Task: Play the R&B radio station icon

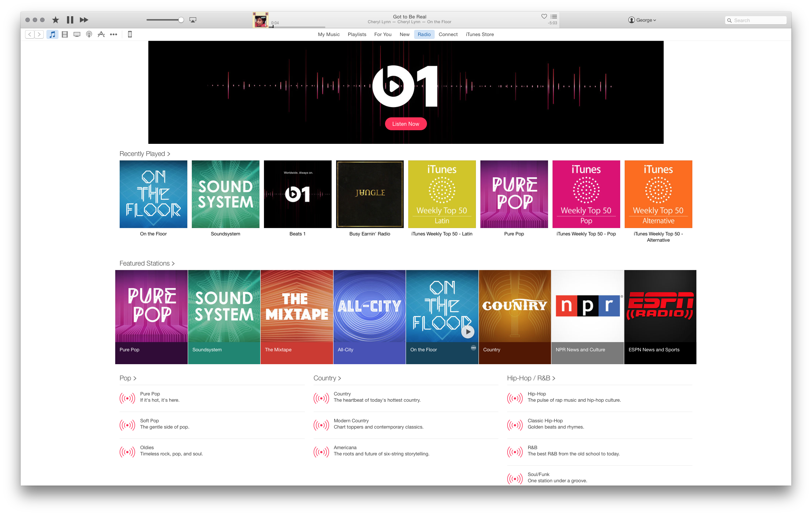Action: click(x=515, y=452)
